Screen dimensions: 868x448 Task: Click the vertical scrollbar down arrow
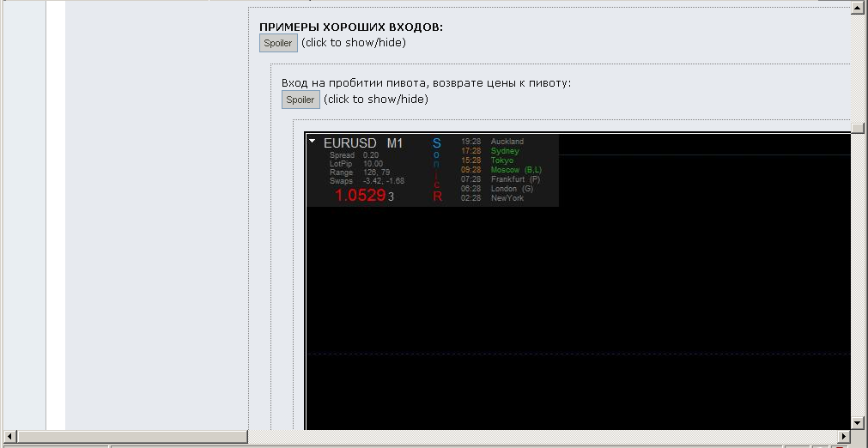tap(858, 424)
